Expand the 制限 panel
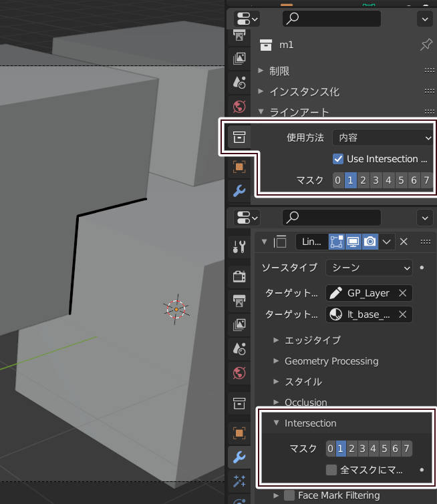The height and width of the screenshot is (504, 437). point(261,70)
